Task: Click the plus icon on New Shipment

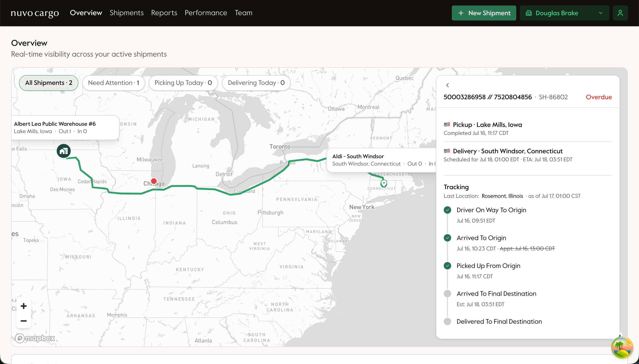Action: point(461,13)
